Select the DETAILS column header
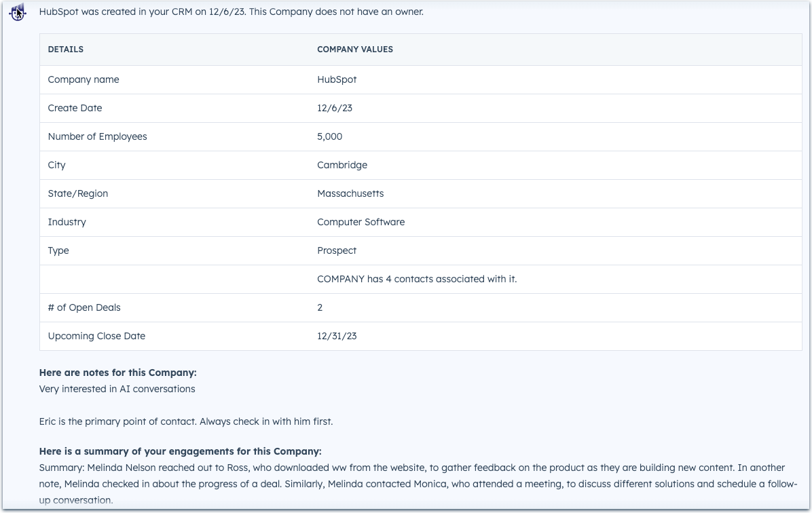 click(x=65, y=49)
